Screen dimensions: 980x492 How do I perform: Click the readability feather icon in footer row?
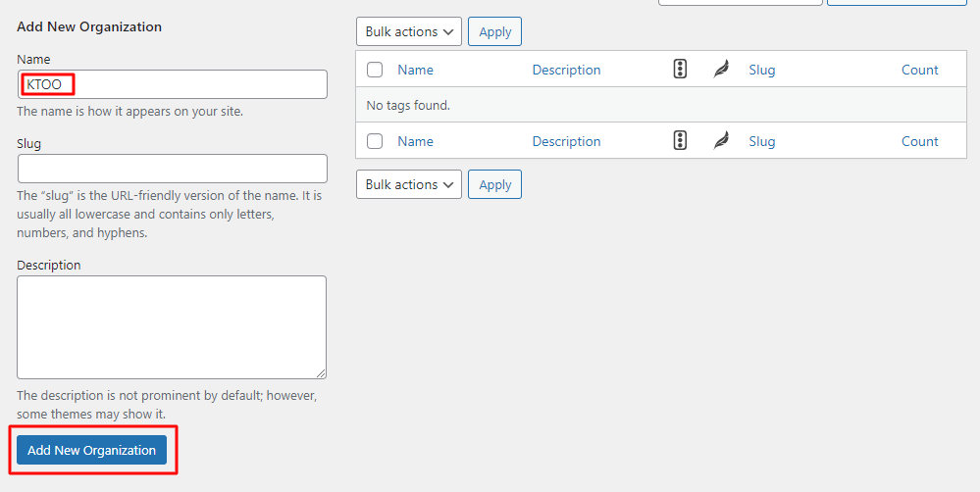click(x=721, y=141)
